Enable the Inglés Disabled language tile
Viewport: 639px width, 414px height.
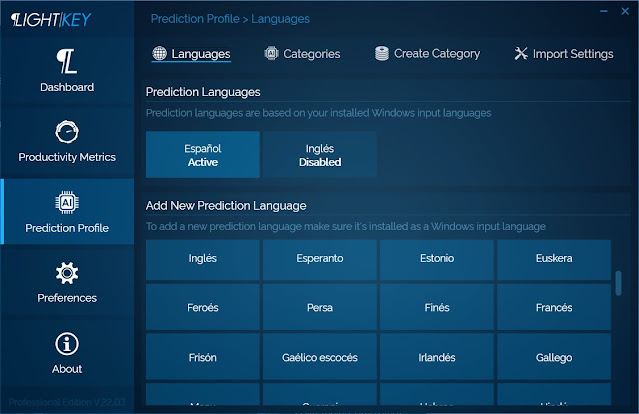coord(320,154)
